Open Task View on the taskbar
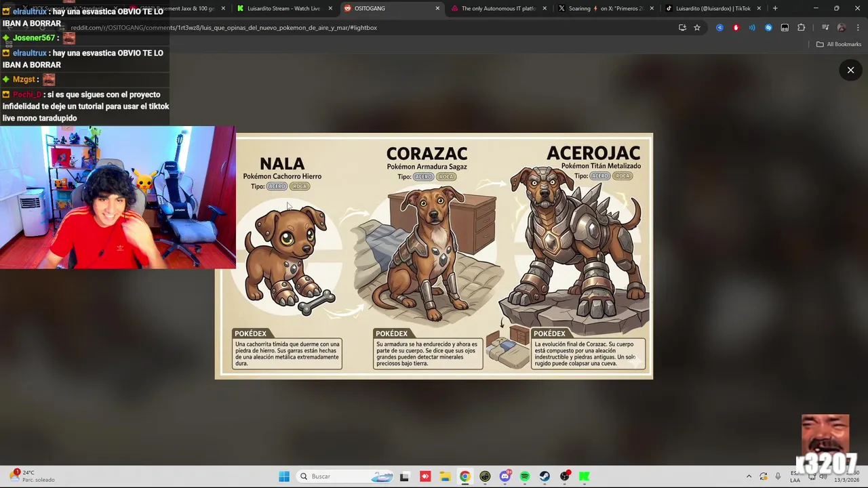Image resolution: width=868 pixels, height=488 pixels. pyautogui.click(x=405, y=476)
